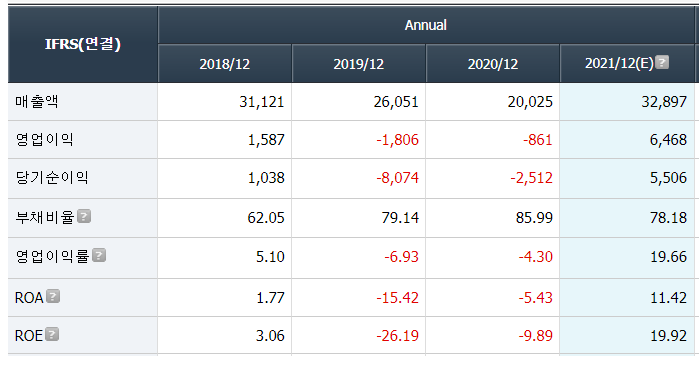
Task: Select the -8,074 net income value
Action: (398, 178)
